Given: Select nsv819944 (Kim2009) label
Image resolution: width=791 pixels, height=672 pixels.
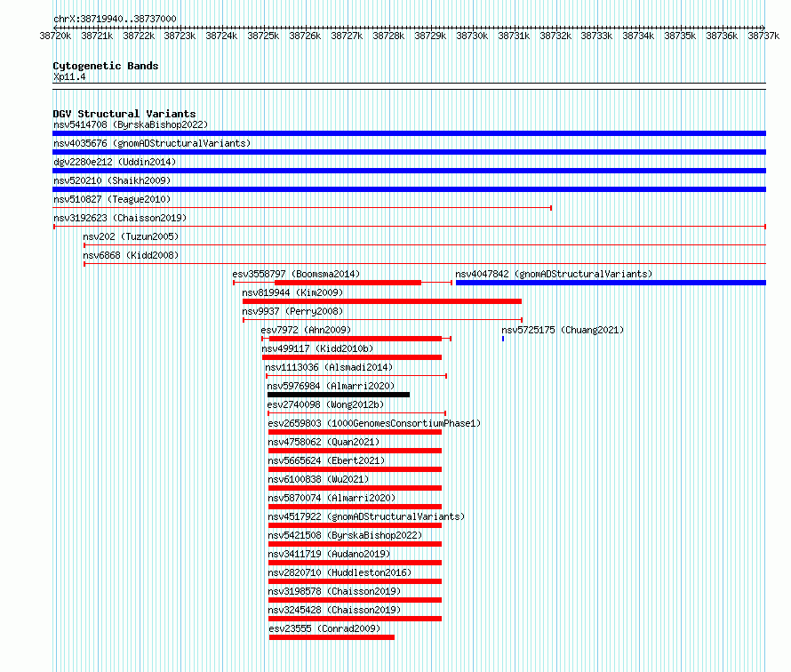Looking at the screenshot, I should point(292,292).
